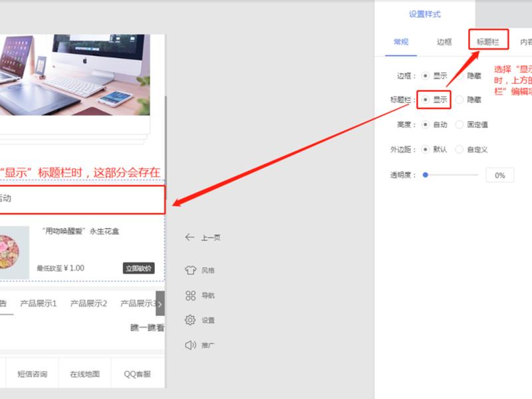The image size is (532, 399).
Task: Select 标题栏 隐藏 radio button
Action: point(459,99)
